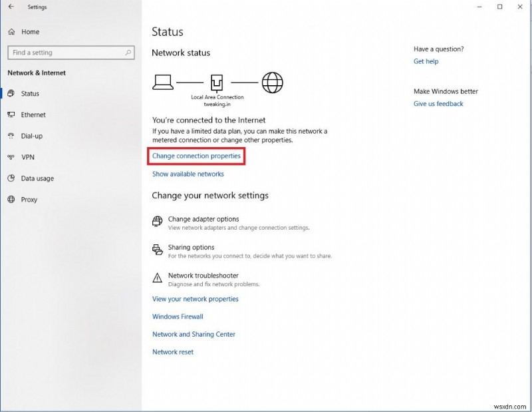
Task: Start a Network reset
Action: pyautogui.click(x=172, y=351)
